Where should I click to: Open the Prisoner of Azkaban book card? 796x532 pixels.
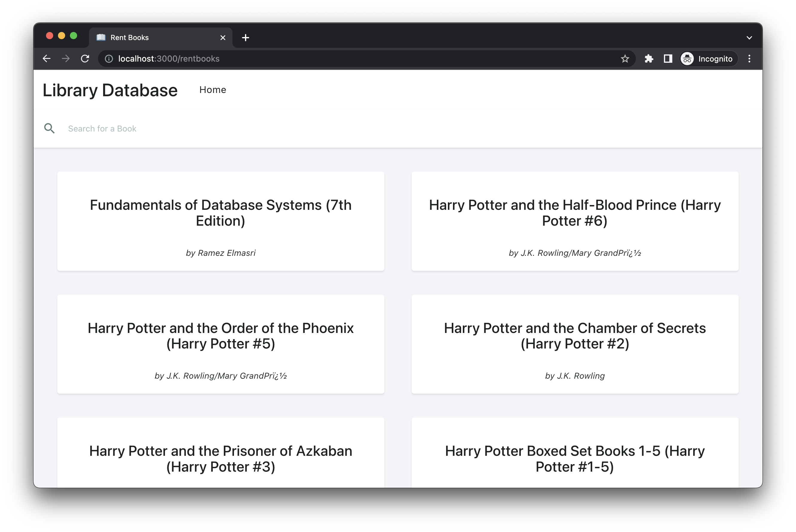click(x=221, y=452)
